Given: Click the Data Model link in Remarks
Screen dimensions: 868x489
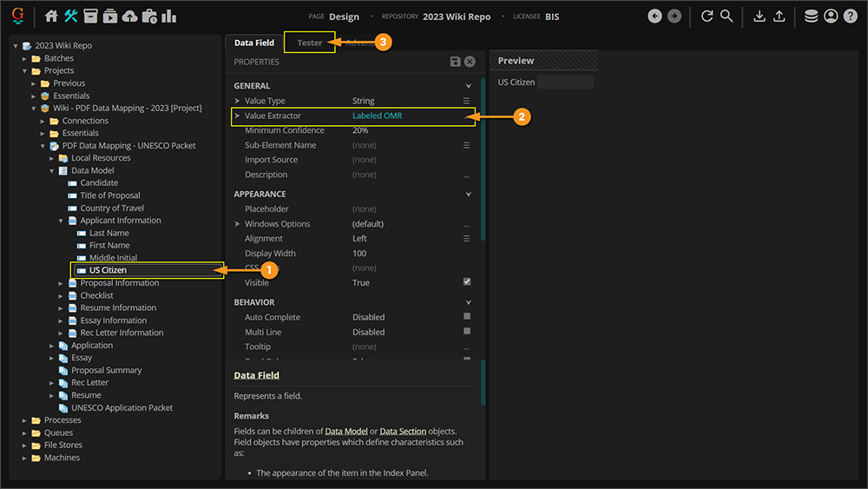Looking at the screenshot, I should pyautogui.click(x=347, y=432).
